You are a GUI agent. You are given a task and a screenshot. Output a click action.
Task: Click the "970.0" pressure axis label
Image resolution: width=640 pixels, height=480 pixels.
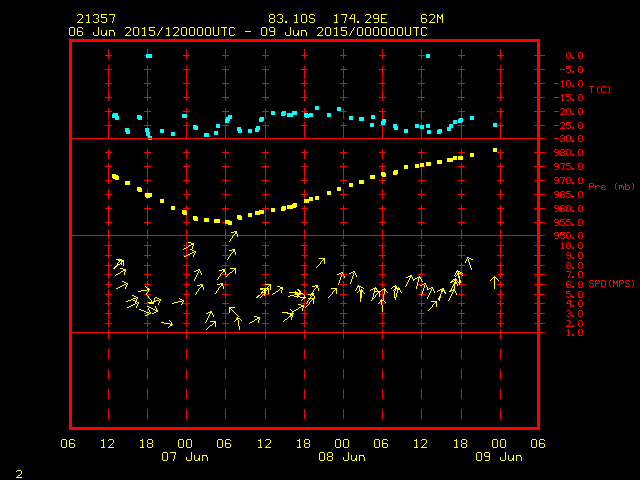(x=569, y=180)
